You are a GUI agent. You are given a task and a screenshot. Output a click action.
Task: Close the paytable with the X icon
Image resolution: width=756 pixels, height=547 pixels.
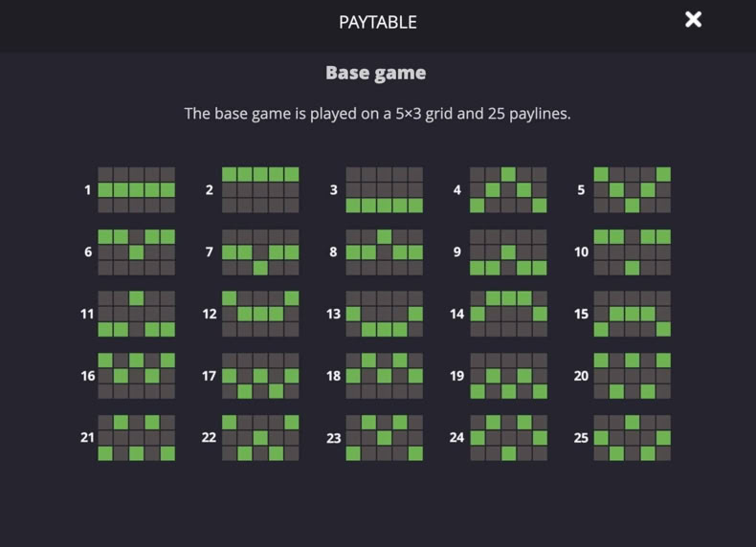[x=694, y=20]
